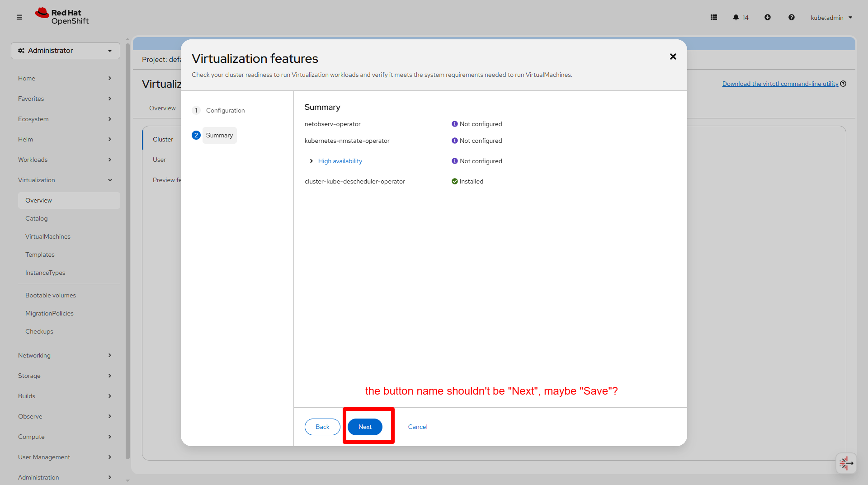
Task: Toggle the hamburger navigation menu
Action: click(x=19, y=17)
